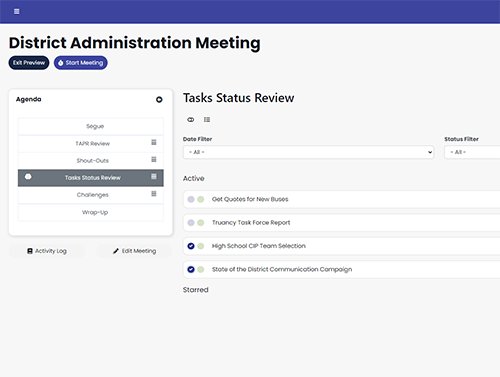
Task: Select Wrap-Up agenda item
Action: 91,212
